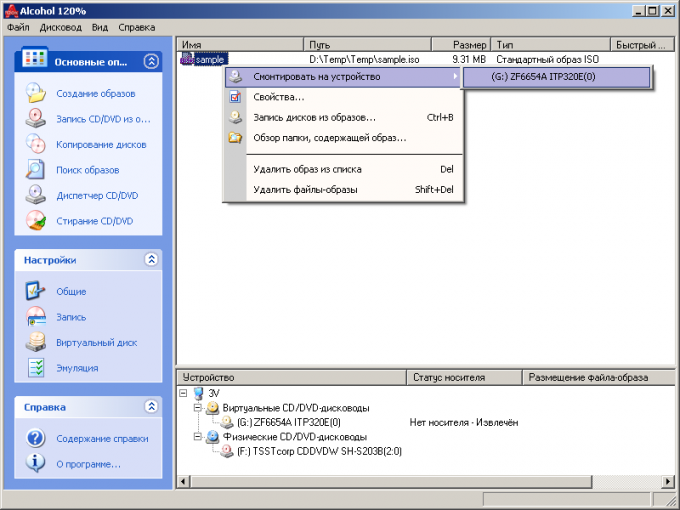680x510 pixels.
Task: Open the Вид menu
Action: [100, 27]
